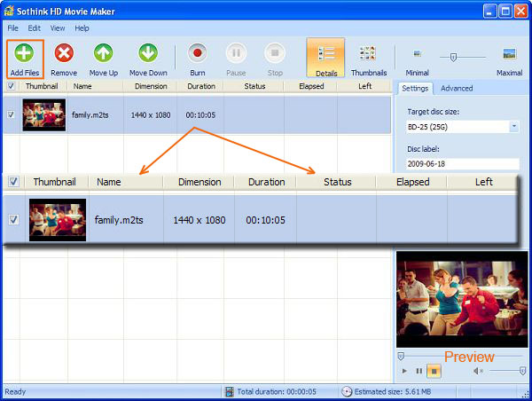Click the Stop toolbar icon
The height and width of the screenshot is (401, 532).
click(x=275, y=53)
